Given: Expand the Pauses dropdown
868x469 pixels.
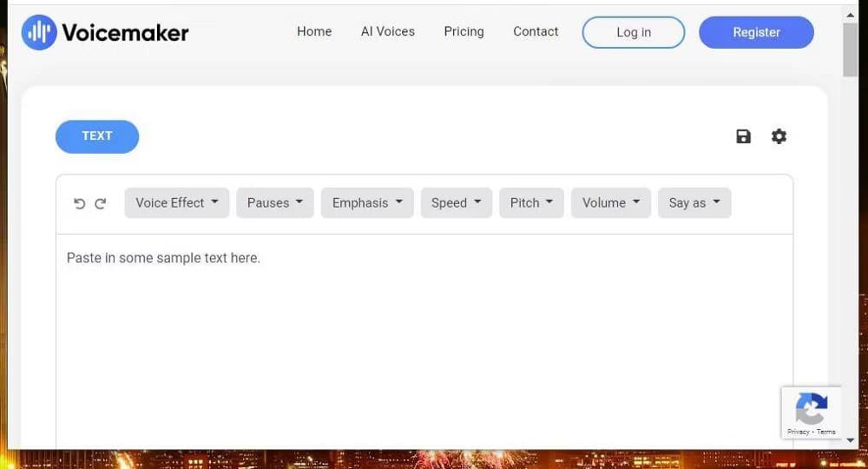Looking at the screenshot, I should [275, 202].
